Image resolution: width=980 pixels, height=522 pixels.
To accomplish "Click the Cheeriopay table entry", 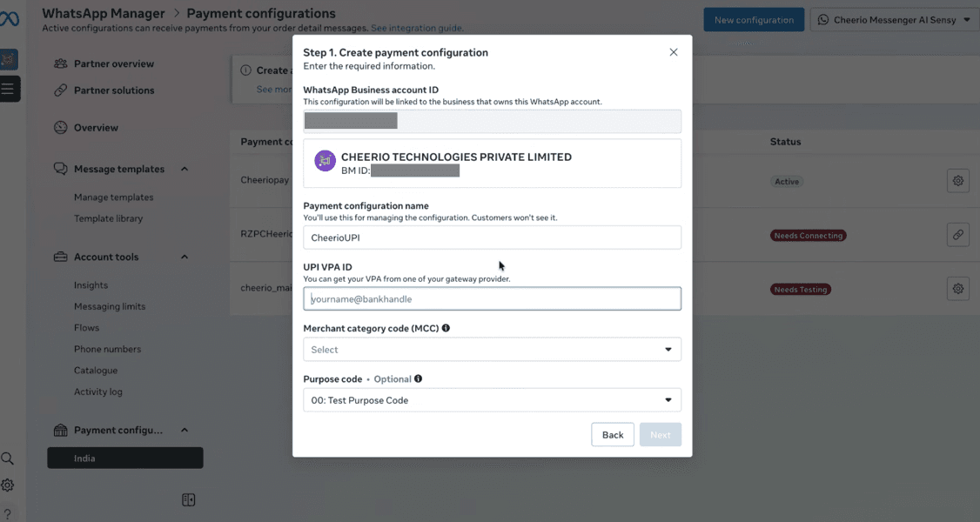I will tap(265, 180).
